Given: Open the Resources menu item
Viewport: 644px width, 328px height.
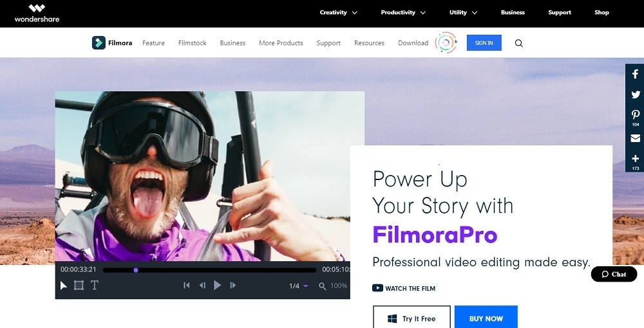Looking at the screenshot, I should (369, 42).
